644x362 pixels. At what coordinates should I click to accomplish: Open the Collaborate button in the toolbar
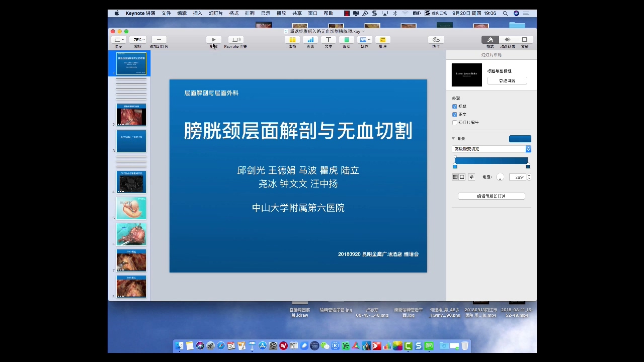pyautogui.click(x=436, y=40)
